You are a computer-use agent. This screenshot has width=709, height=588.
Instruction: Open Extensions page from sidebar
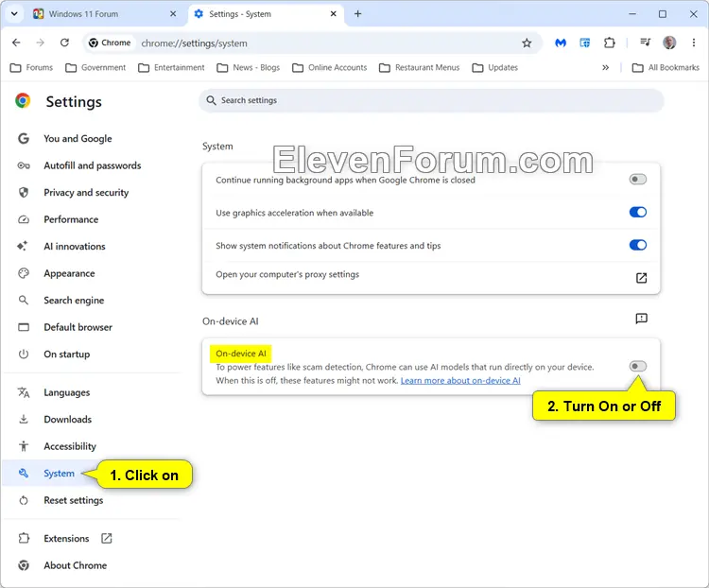pyautogui.click(x=66, y=538)
